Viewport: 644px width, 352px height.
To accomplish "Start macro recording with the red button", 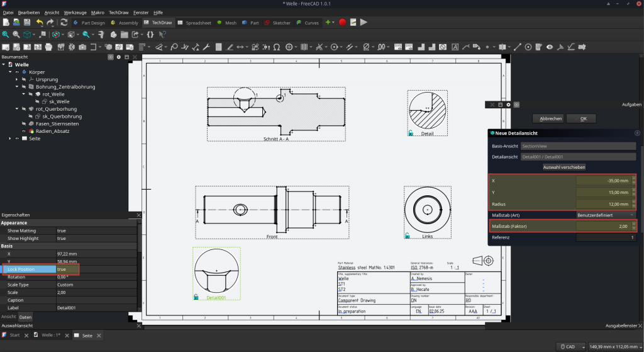I will (x=342, y=23).
